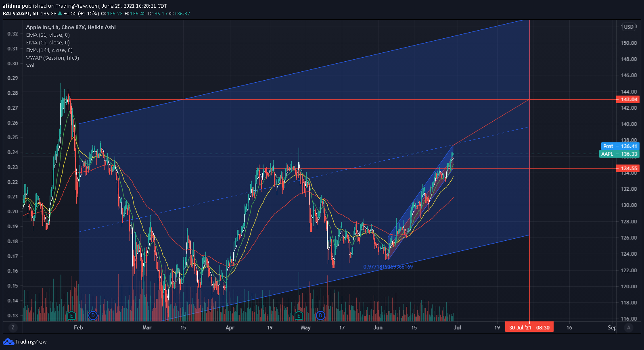Click the L:136.17 low value
The image size is (644, 350).
(157, 13)
